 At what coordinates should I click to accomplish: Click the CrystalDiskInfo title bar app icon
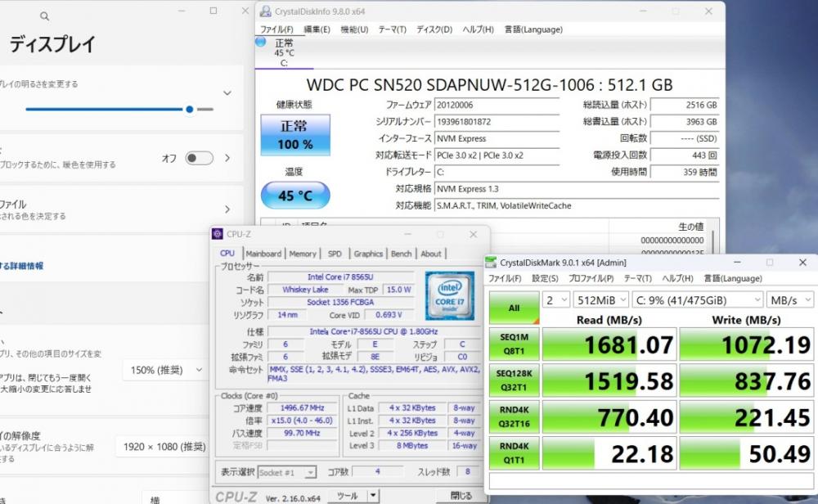(x=266, y=11)
